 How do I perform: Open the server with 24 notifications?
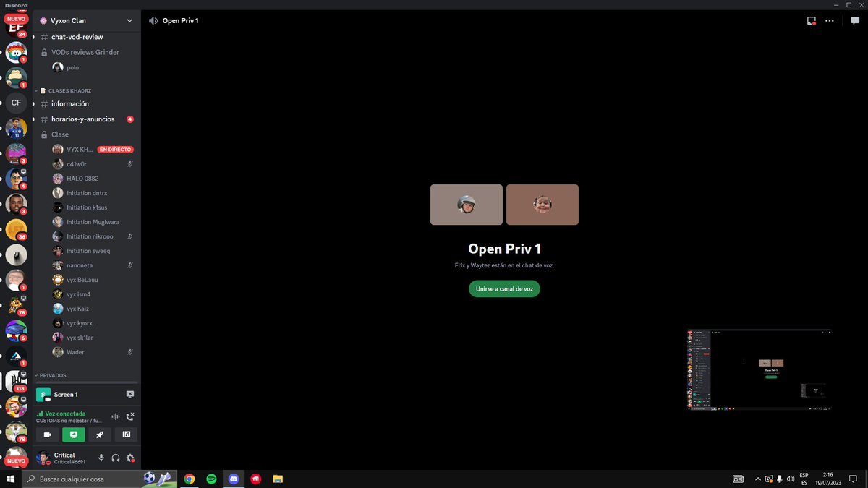tap(16, 27)
